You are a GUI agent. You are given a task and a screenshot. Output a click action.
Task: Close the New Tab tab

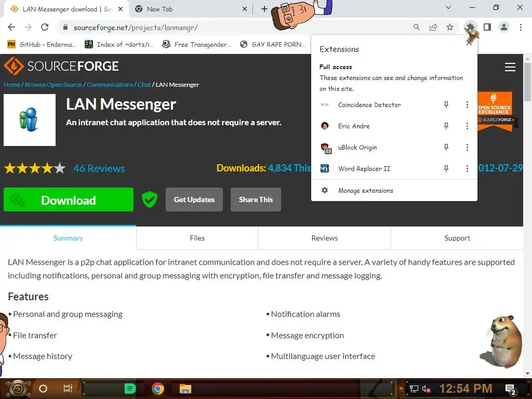[x=245, y=9]
